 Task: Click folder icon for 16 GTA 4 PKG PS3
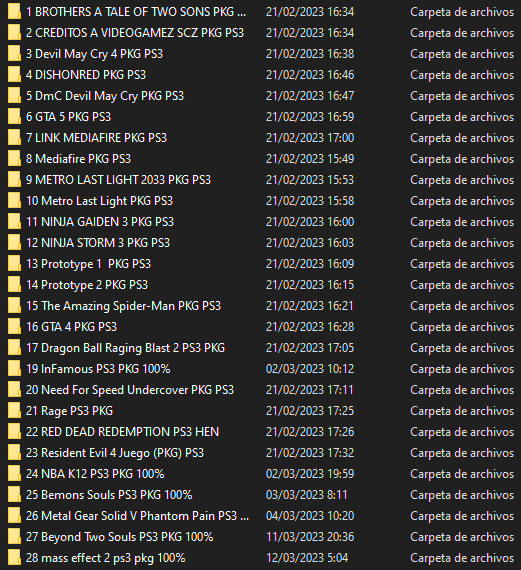(14, 326)
